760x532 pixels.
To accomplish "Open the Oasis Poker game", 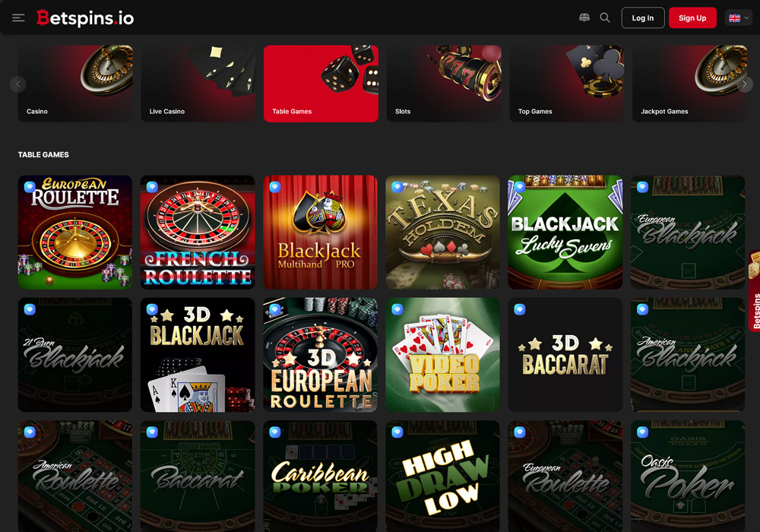I will (x=688, y=477).
